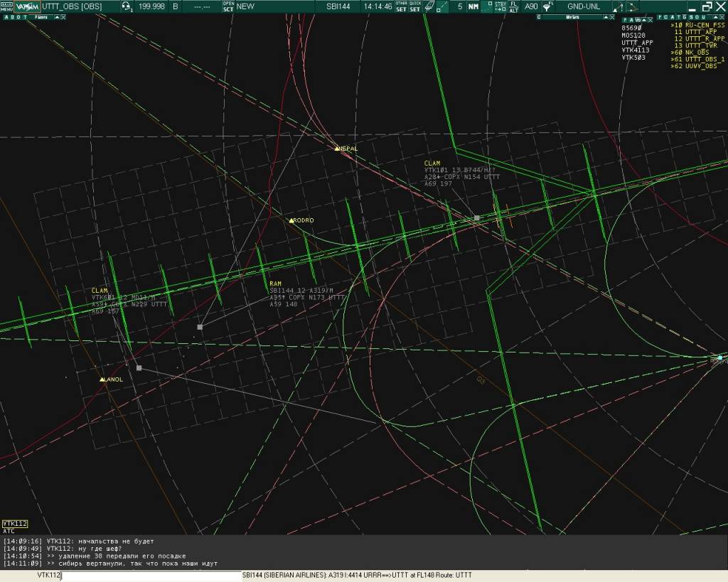This screenshot has height=582, width=728.
Task: Click the NEPAL waypoint triangle
Action: 337,149
